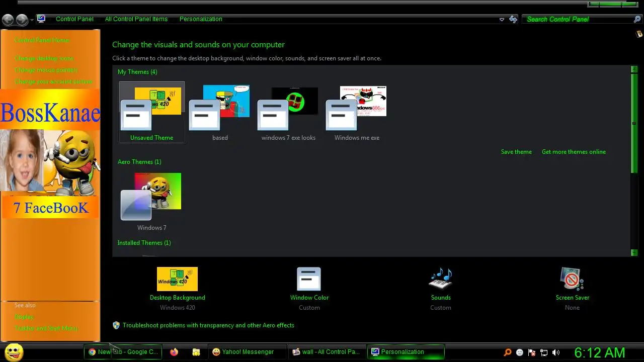Open File Explorer folder taskbar icon

[196, 352]
